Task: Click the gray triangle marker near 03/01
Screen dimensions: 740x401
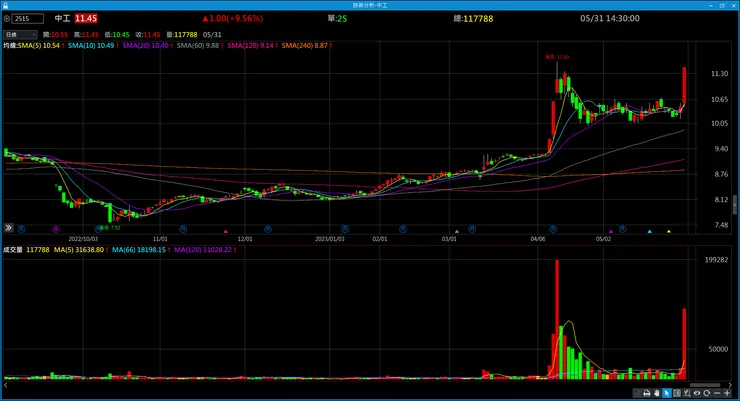Action: (x=456, y=231)
